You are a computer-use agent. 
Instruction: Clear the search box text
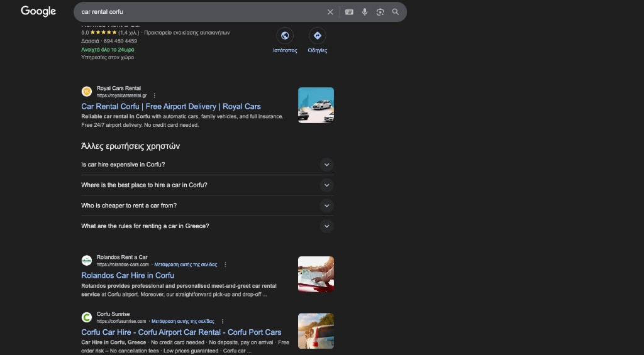pyautogui.click(x=330, y=12)
